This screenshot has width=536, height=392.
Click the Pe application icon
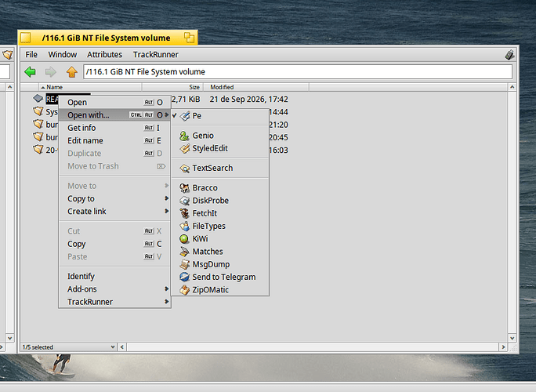click(x=185, y=116)
